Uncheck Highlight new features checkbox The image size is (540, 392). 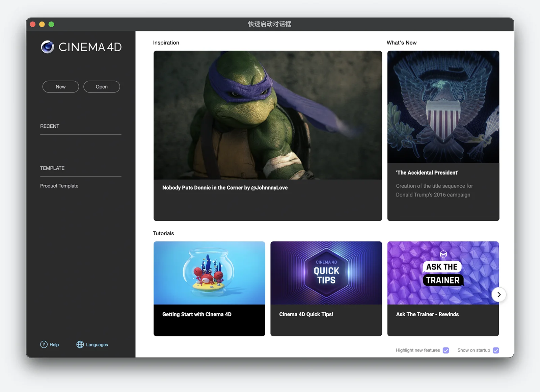[x=446, y=350]
